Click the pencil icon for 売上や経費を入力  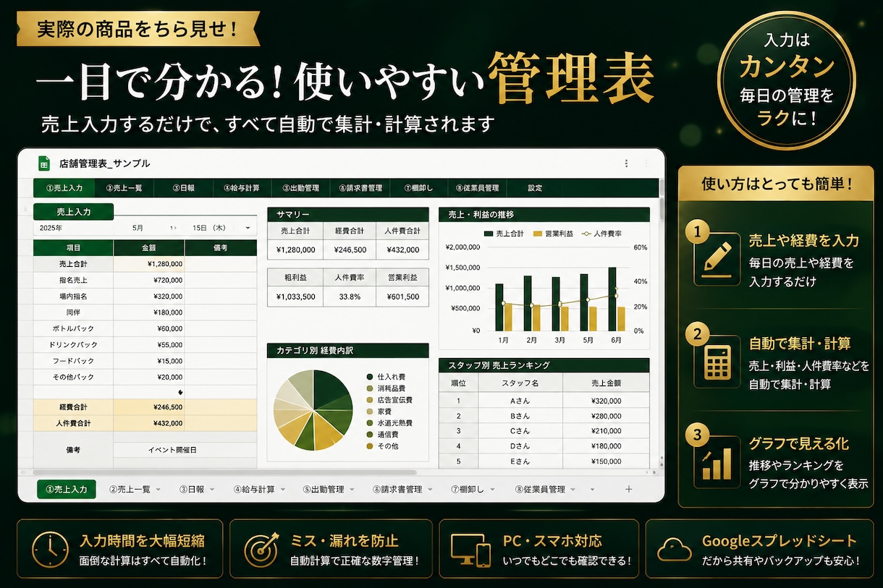[x=717, y=258]
